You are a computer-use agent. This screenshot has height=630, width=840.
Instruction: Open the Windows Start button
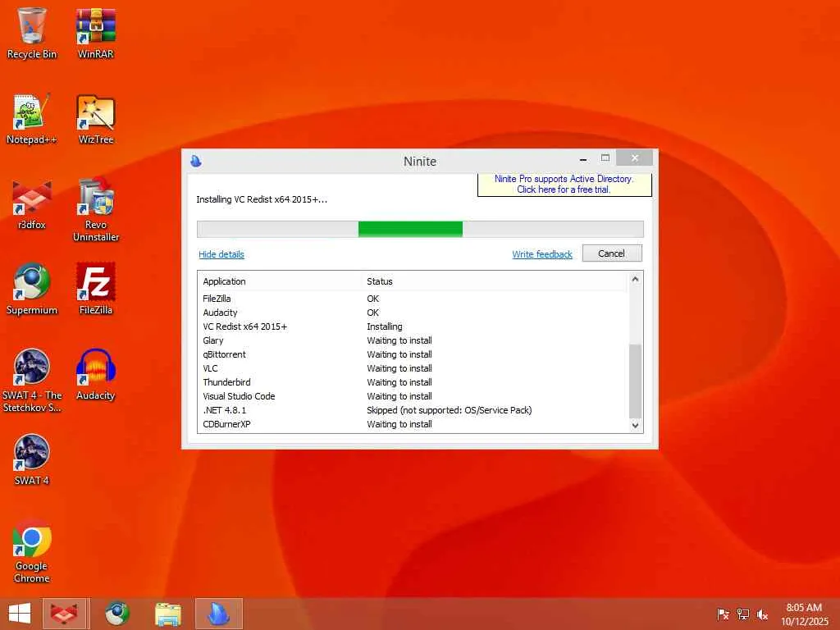pyautogui.click(x=20, y=614)
